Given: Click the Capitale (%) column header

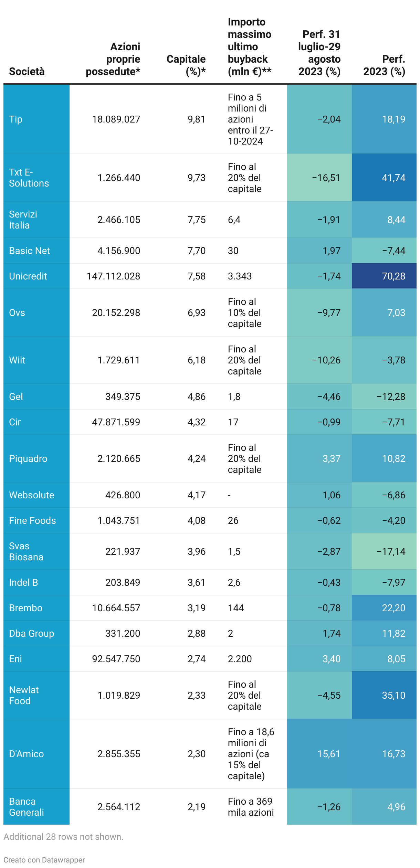Looking at the screenshot, I should pos(186,65).
